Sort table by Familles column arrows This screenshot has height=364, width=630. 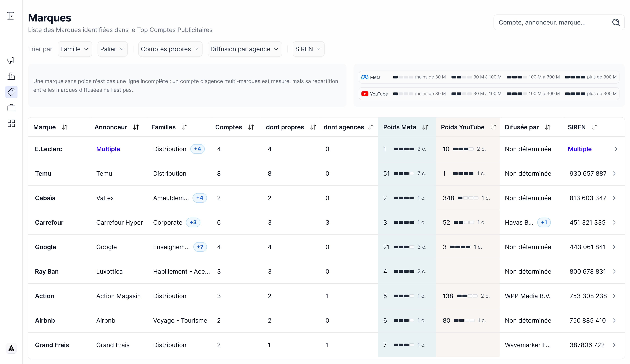click(185, 127)
